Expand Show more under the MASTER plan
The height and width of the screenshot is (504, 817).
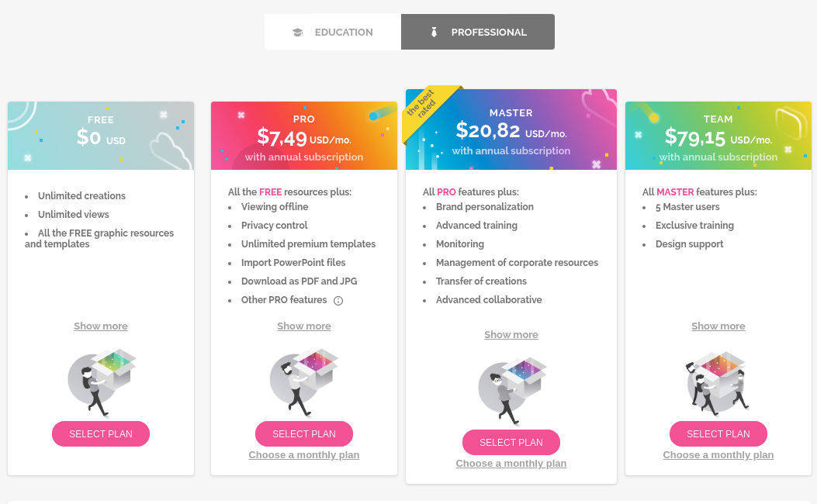tap(511, 334)
